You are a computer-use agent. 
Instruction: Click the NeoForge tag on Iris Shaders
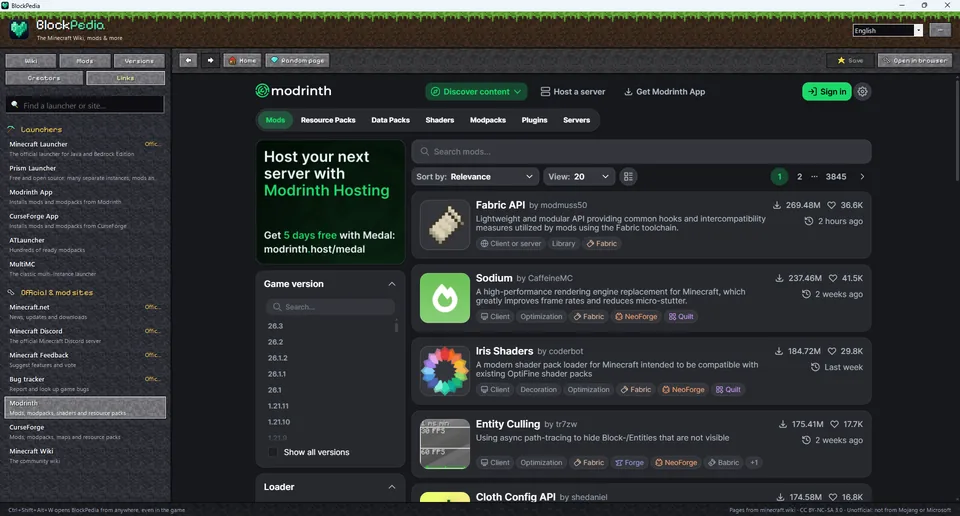point(683,389)
